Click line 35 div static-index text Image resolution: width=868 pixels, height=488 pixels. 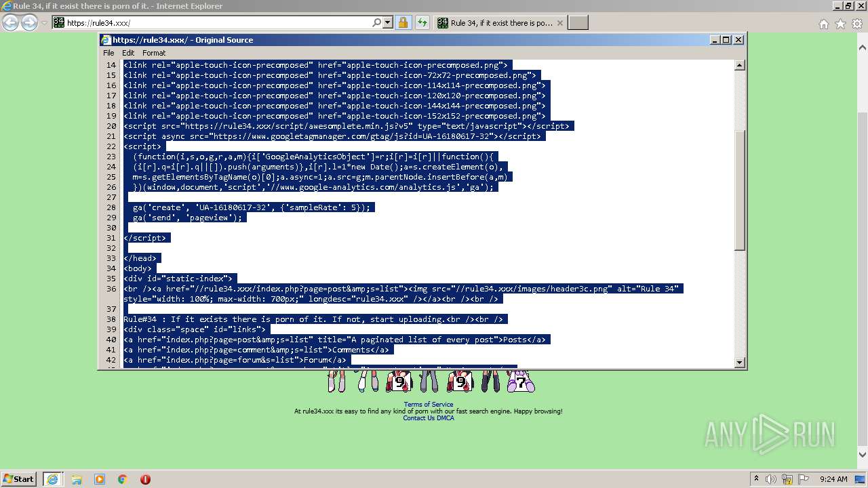178,279
